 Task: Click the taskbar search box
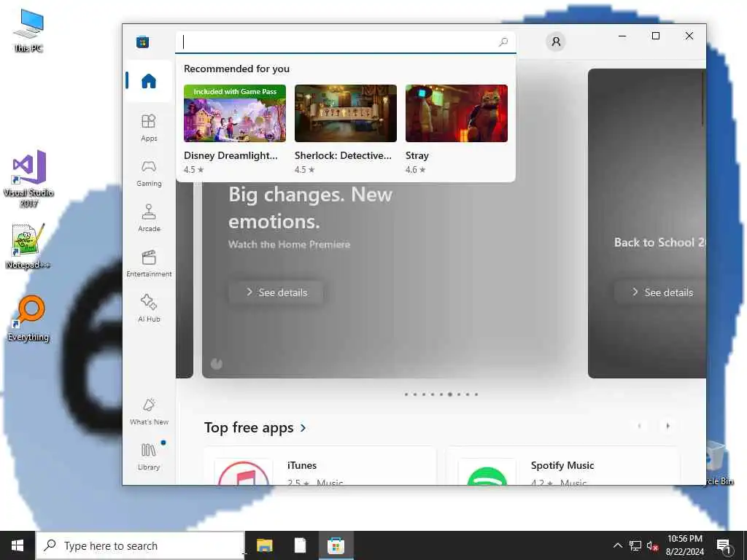coord(140,545)
